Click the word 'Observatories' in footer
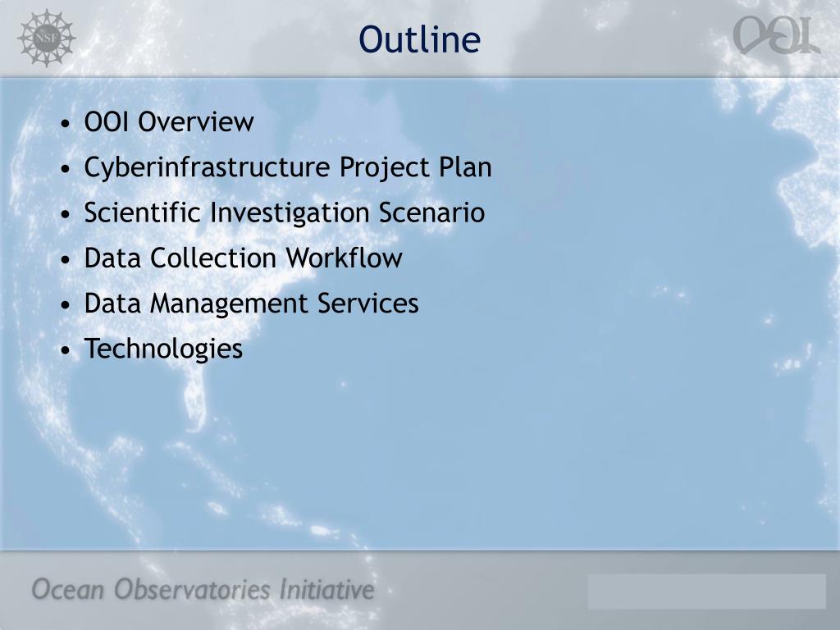840x630 pixels. [x=192, y=590]
